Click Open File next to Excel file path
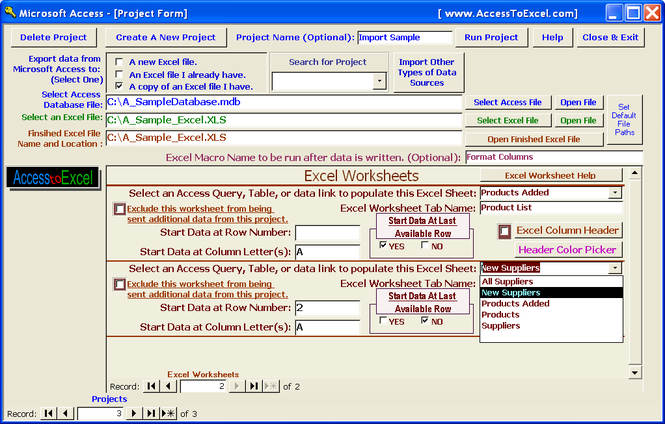Image resolution: width=665 pixels, height=424 pixels. [x=578, y=120]
